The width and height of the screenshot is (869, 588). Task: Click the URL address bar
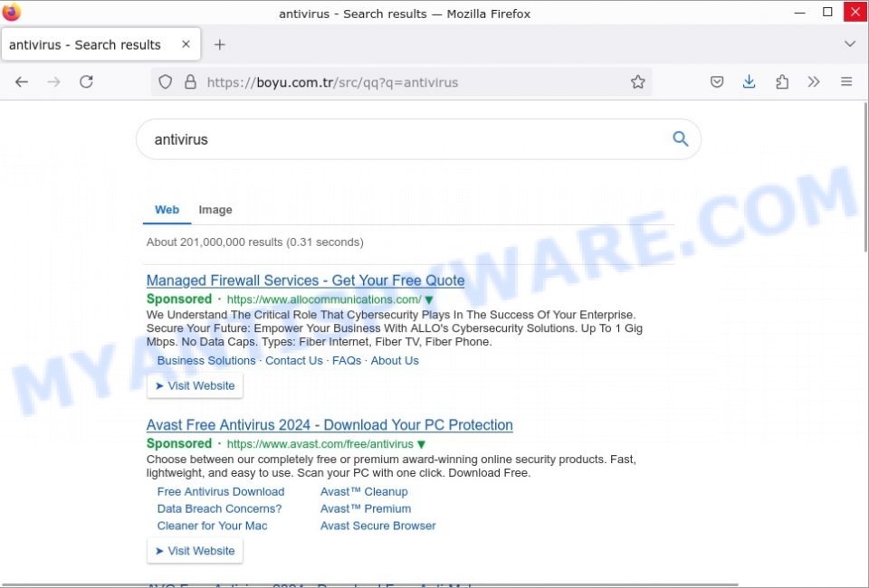[x=402, y=82]
